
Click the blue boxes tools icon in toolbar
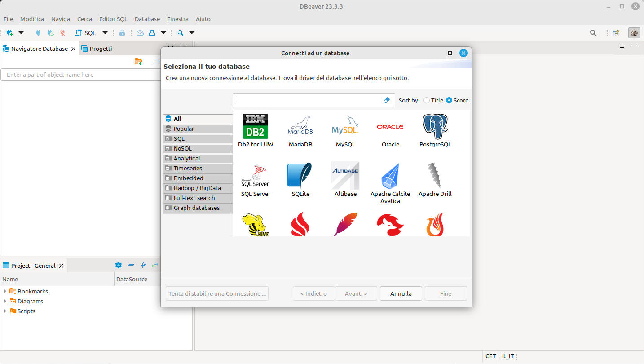tap(152, 33)
